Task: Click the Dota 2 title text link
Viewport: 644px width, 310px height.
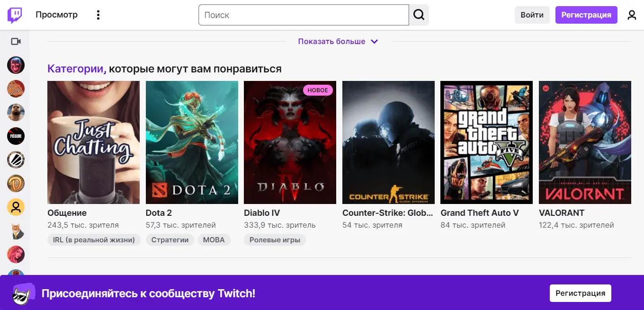Action: pos(159,213)
